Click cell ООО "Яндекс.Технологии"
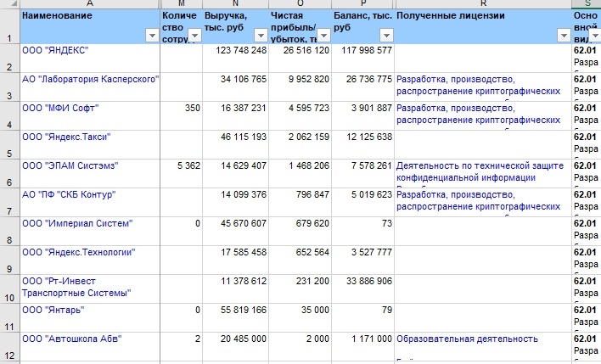Viewport: 601px width, 364px height. pyautogui.click(x=90, y=260)
